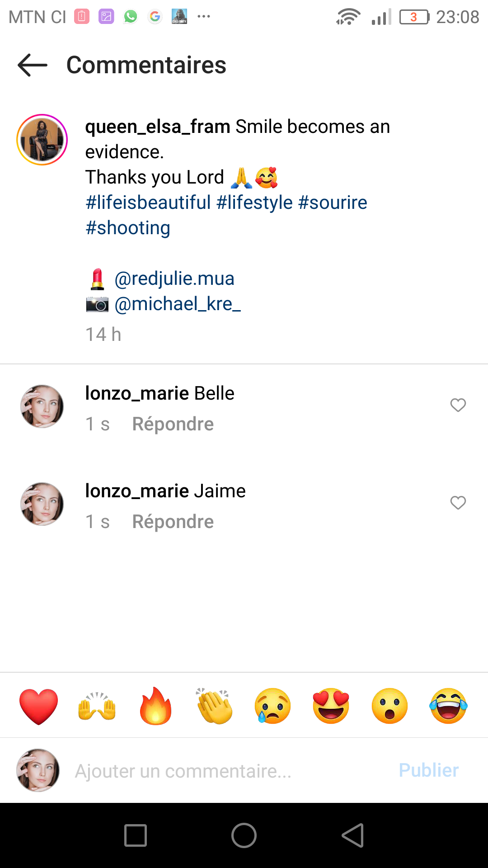Insert the clapping hands emoji

click(214, 706)
